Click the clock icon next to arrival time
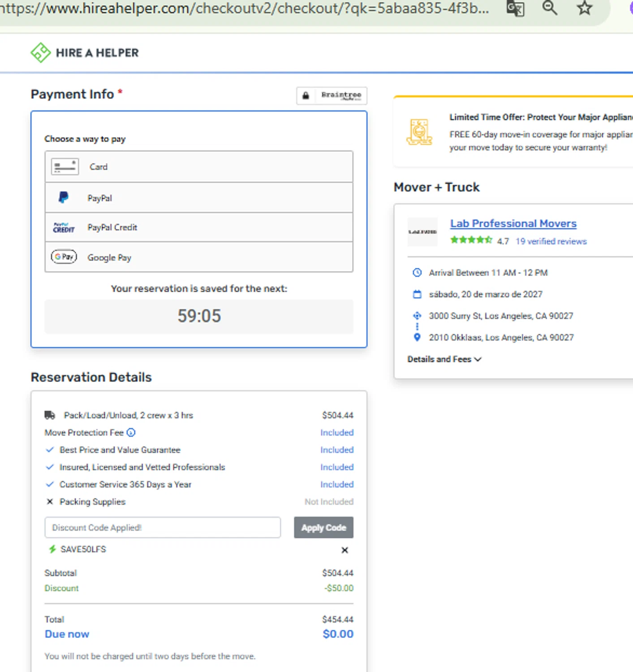 point(417,272)
